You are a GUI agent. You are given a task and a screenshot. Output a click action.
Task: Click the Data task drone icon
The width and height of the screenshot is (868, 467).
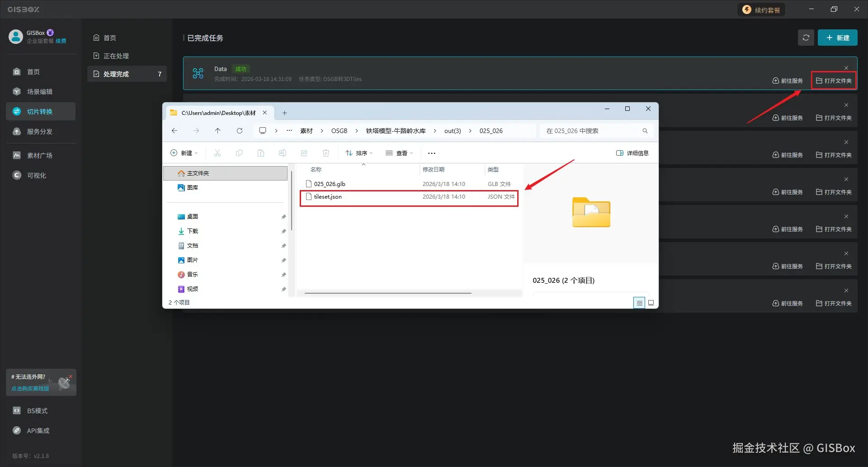pyautogui.click(x=198, y=73)
